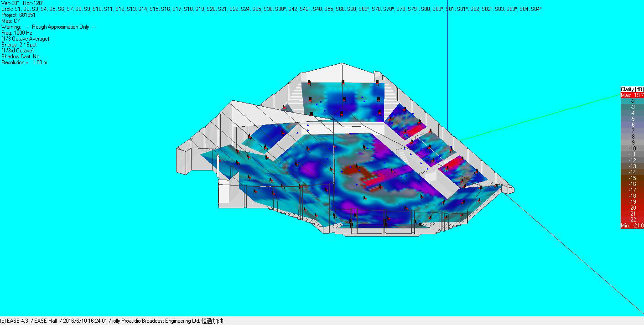Select the -22 dB legend color band
Image resolution: width=644 pixels, height=325 pixels.
[x=632, y=220]
